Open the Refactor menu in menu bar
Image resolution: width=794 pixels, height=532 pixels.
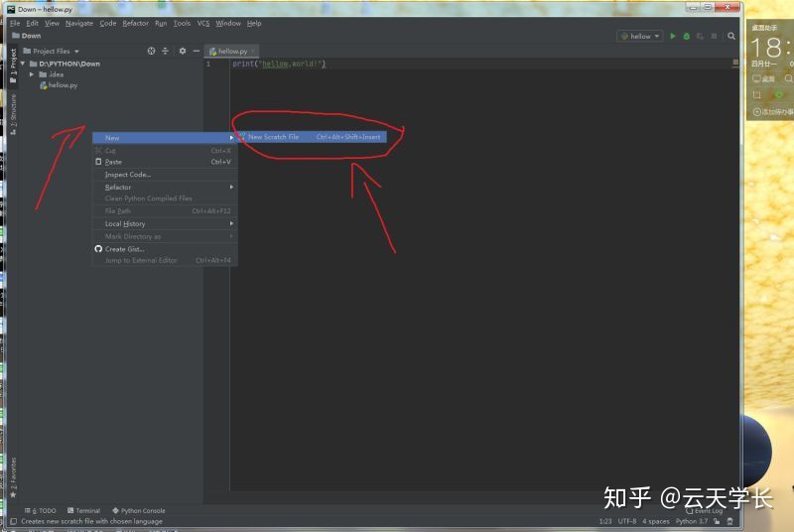tap(135, 23)
